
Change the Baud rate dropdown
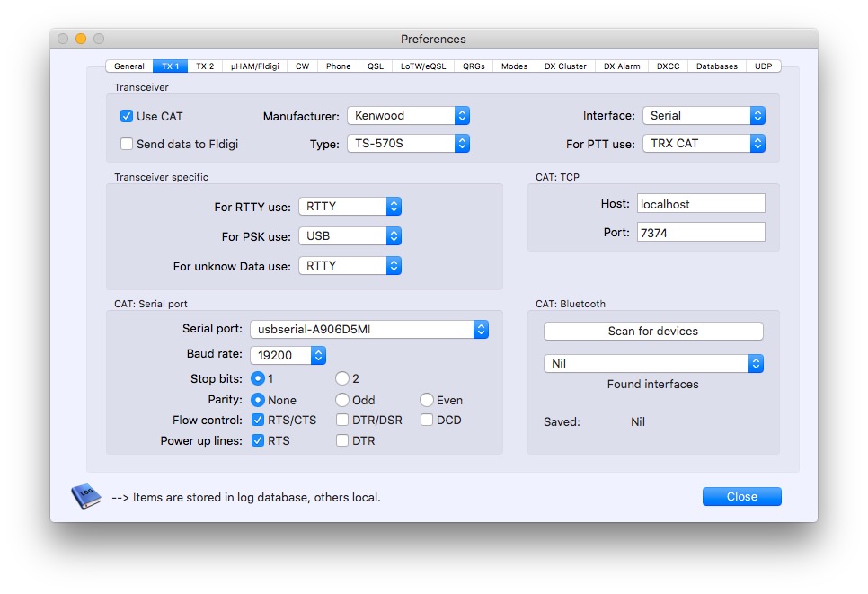click(288, 356)
